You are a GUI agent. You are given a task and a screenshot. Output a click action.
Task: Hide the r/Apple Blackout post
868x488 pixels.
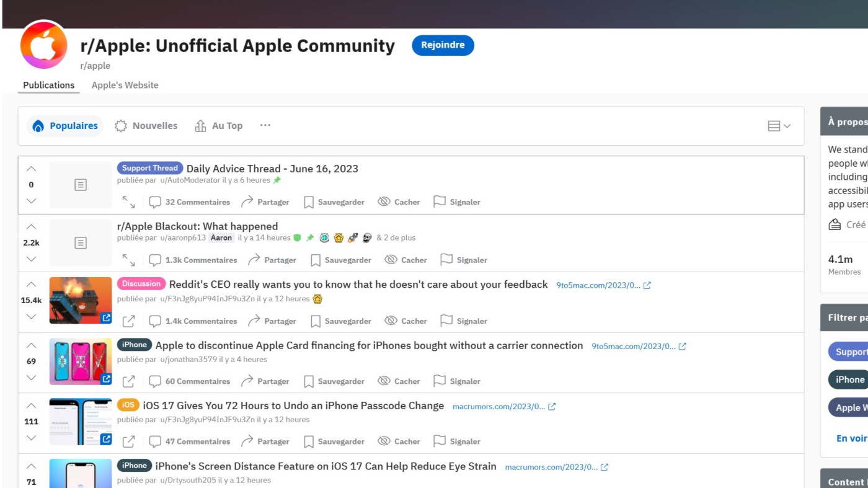pos(405,260)
